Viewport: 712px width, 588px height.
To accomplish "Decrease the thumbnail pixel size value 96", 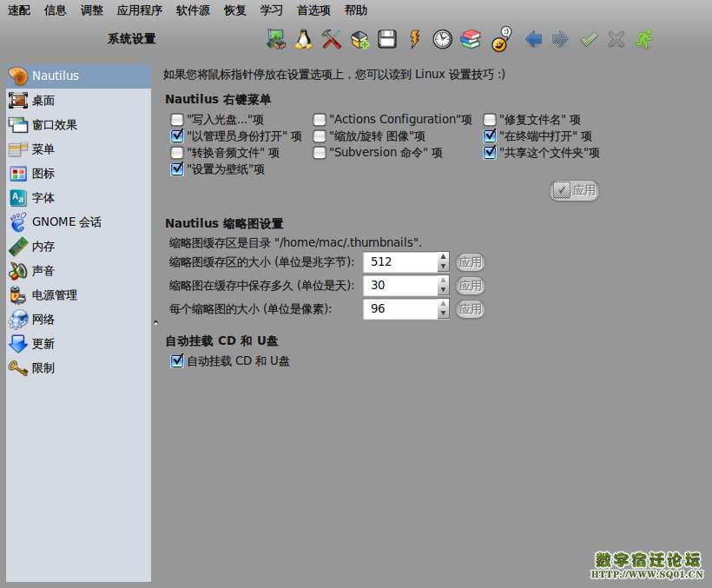I will [x=443, y=314].
